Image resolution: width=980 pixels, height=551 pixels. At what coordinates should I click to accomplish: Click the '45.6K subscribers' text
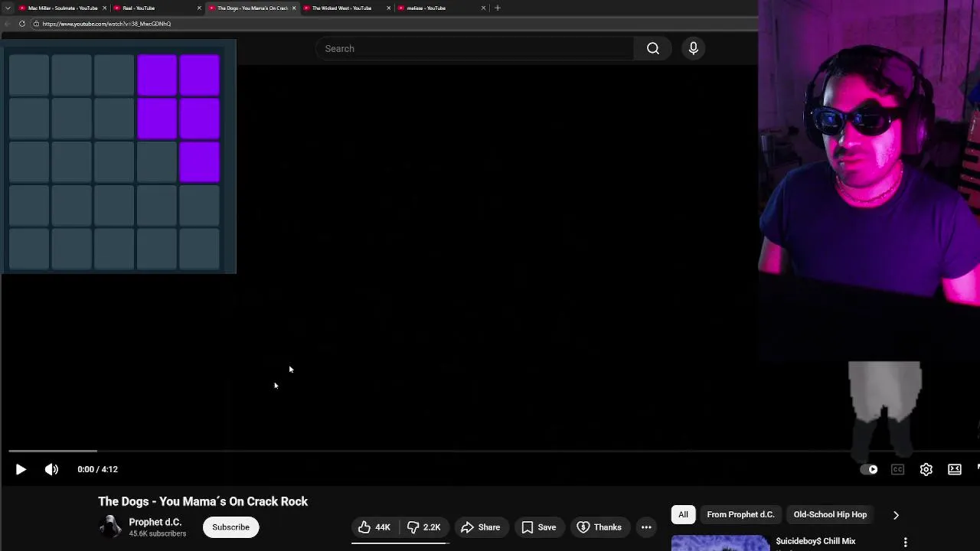coord(157,534)
